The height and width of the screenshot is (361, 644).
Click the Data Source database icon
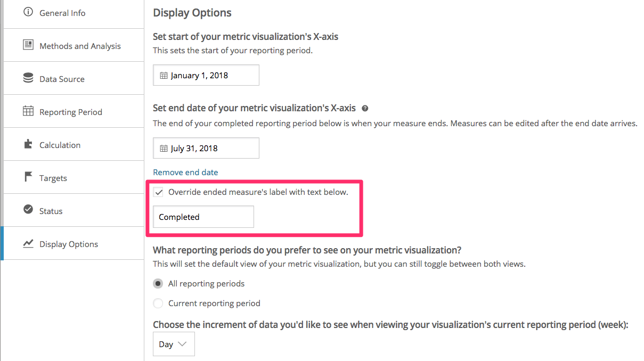28,78
